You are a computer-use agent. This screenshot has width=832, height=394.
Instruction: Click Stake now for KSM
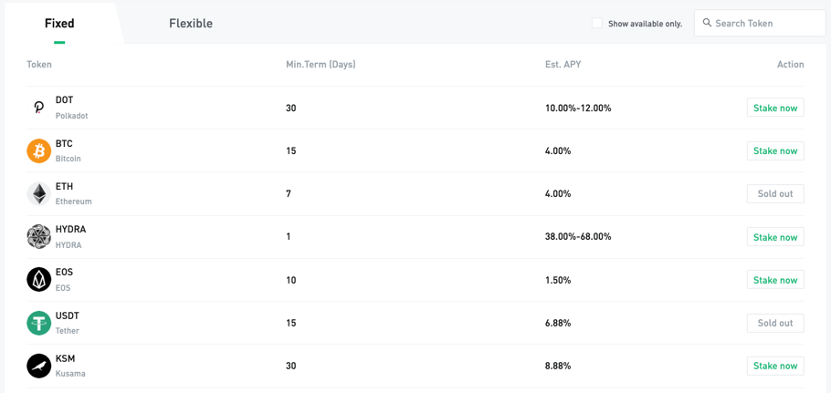[x=775, y=366]
